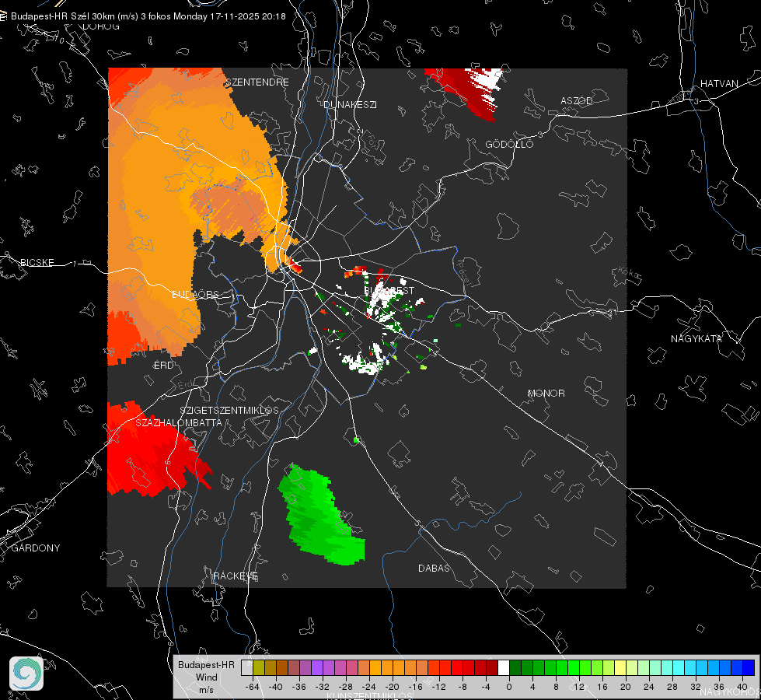Viewport: 761px width, 700px height.
Task: Select the NAGYKÁTA label
Action: [696, 338]
